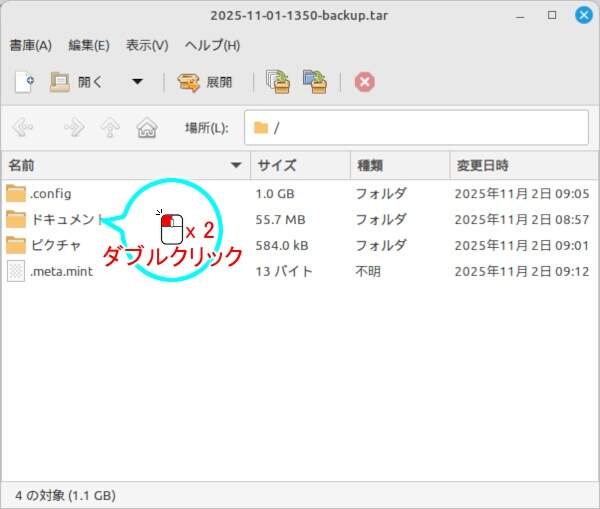Click the ドキュメント folder icon
The width and height of the screenshot is (600, 509).
[16, 219]
